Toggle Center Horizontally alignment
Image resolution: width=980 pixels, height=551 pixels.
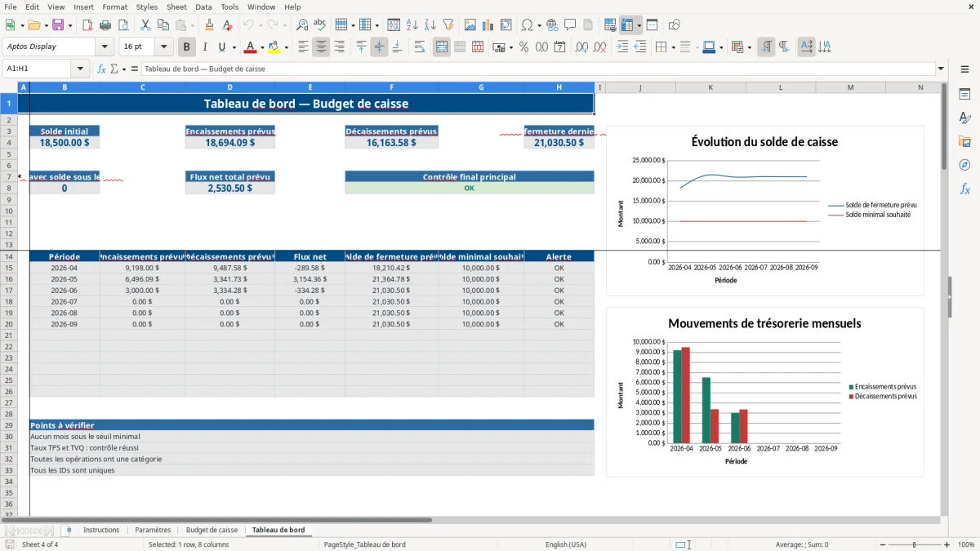tap(321, 47)
